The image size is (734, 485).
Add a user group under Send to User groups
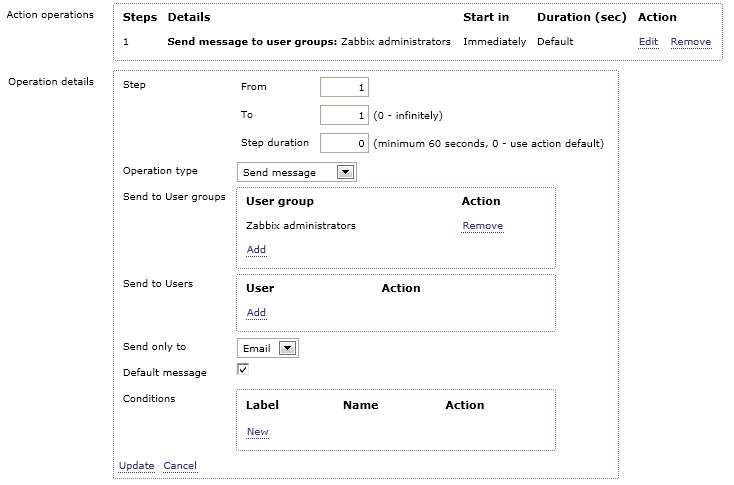256,250
